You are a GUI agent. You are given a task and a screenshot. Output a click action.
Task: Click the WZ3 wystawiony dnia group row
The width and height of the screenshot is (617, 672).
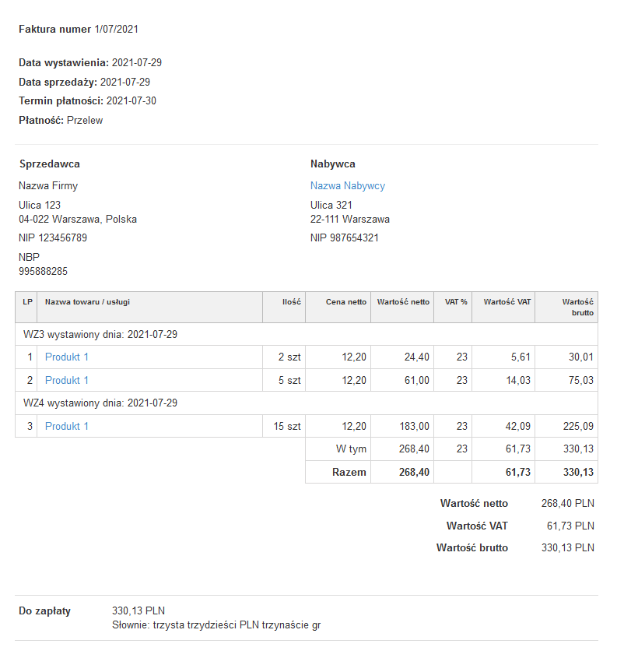(307, 334)
